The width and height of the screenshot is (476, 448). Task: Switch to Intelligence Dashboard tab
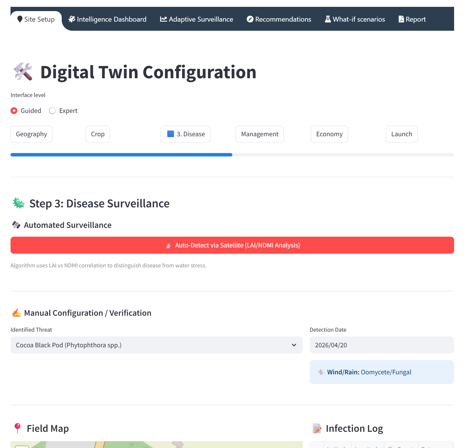[x=107, y=19]
